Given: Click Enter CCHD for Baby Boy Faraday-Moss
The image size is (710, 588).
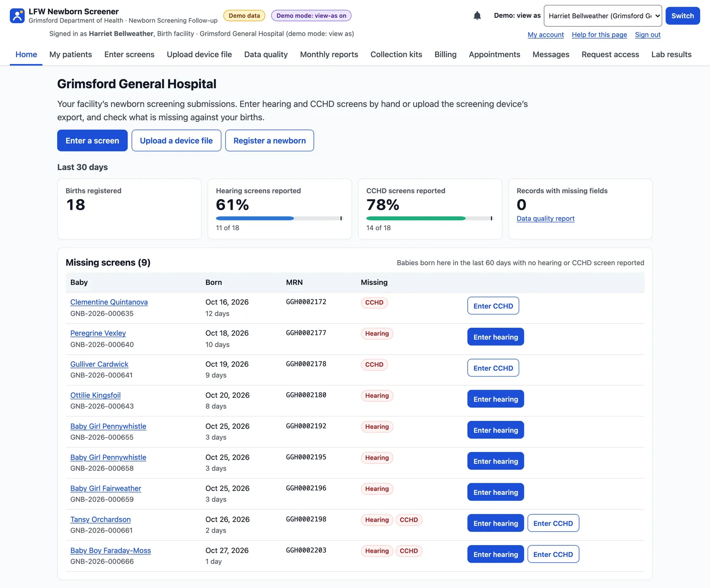Looking at the screenshot, I should tap(553, 554).
